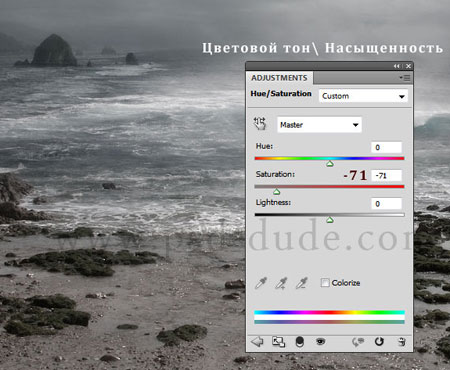Select the ADJUSTMENTS tab

(x=279, y=78)
